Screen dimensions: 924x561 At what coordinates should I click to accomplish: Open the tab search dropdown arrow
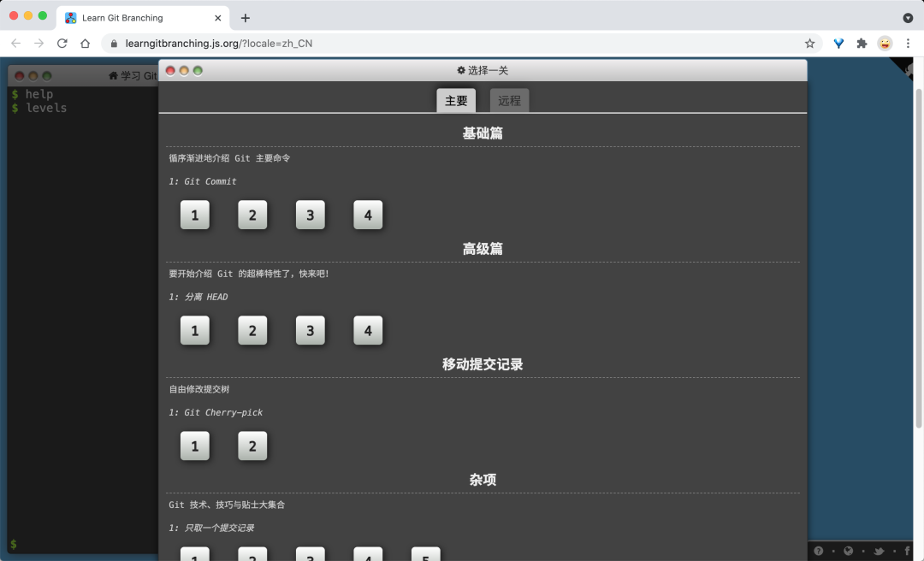(x=908, y=18)
